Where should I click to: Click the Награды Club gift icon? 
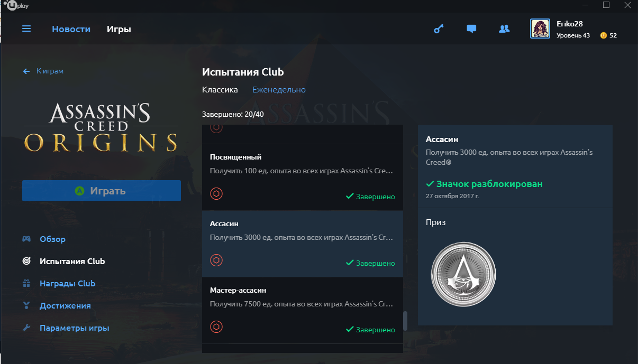click(26, 283)
